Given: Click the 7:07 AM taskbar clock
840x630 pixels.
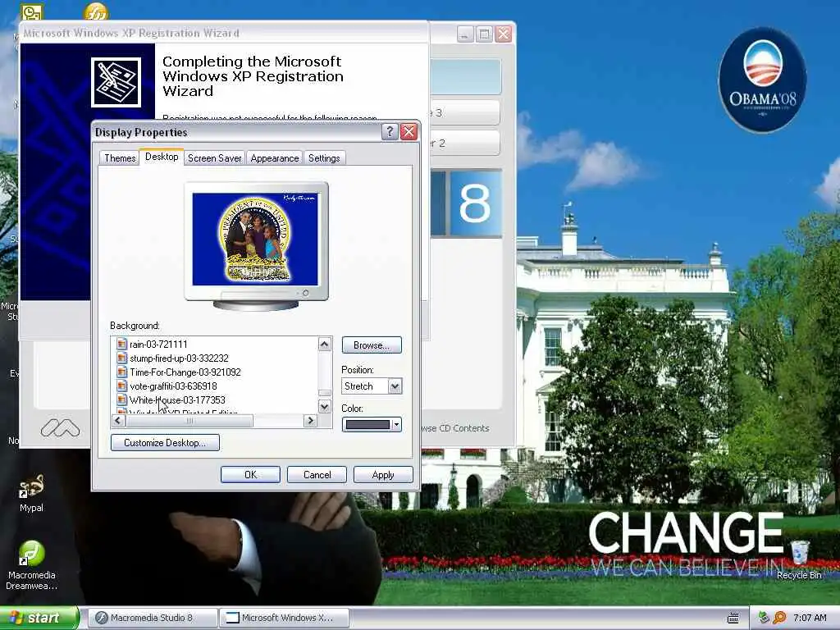Looking at the screenshot, I should 810,618.
